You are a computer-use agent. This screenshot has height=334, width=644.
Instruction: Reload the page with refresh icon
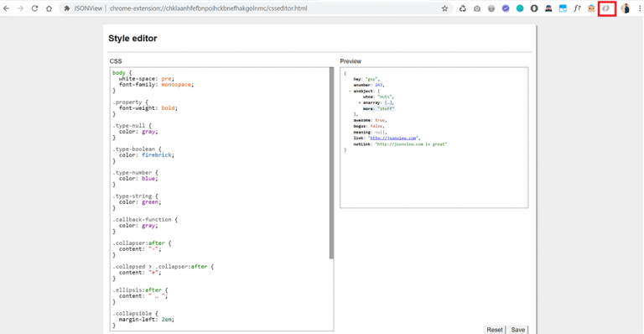click(34, 8)
